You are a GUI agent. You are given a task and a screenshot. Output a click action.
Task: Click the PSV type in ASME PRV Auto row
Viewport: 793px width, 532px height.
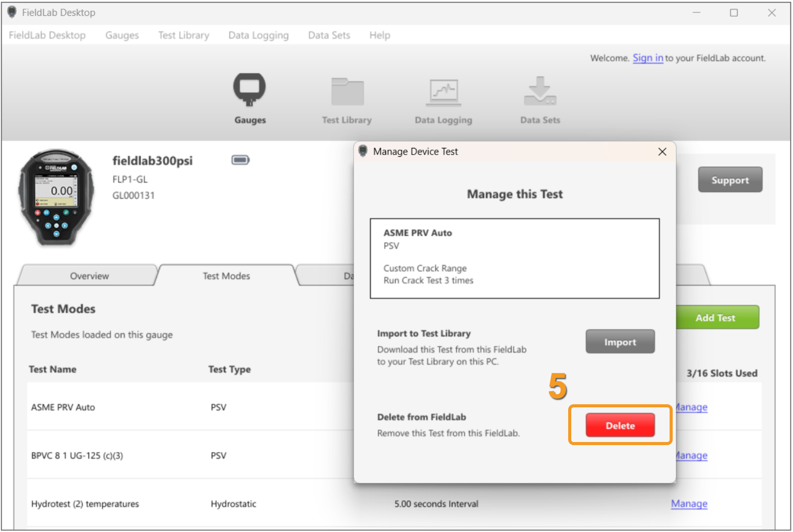219,407
